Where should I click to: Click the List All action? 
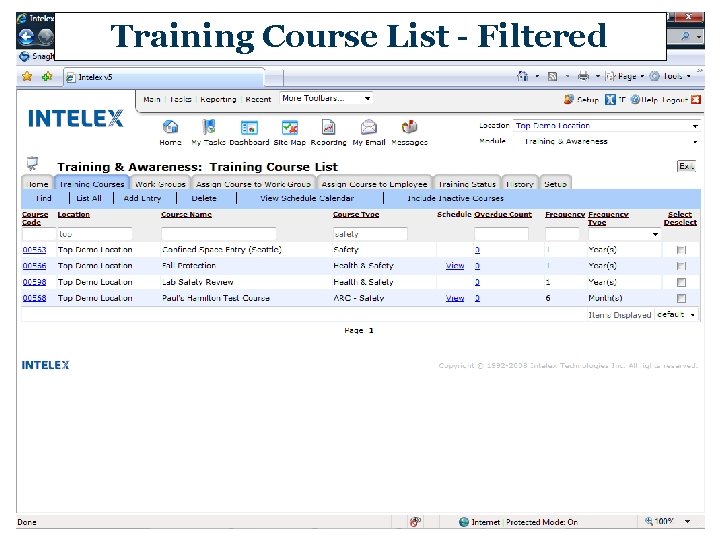coord(89,198)
